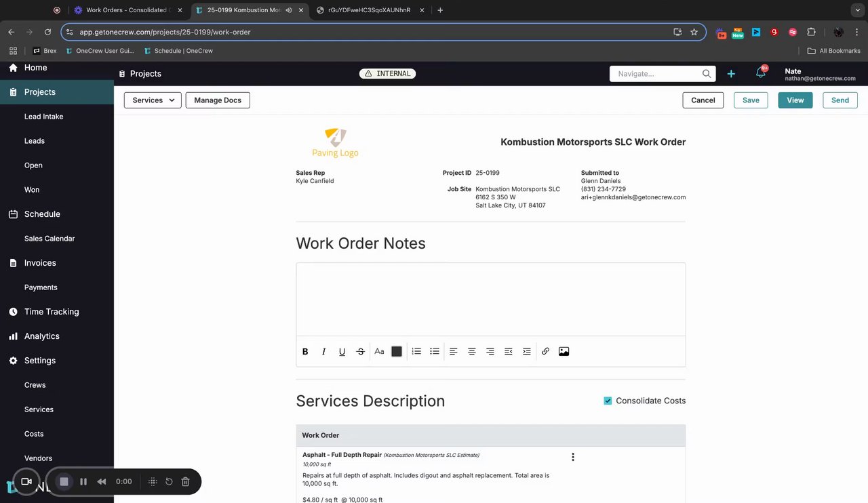The width and height of the screenshot is (868, 503).
Task: Open a new browser tab
Action: 440,10
